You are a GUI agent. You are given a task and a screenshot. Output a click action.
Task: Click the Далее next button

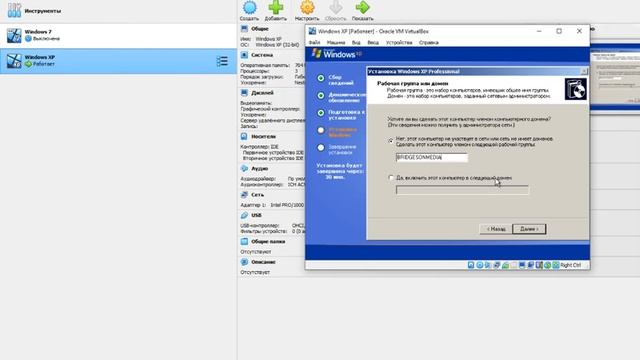[x=529, y=229]
